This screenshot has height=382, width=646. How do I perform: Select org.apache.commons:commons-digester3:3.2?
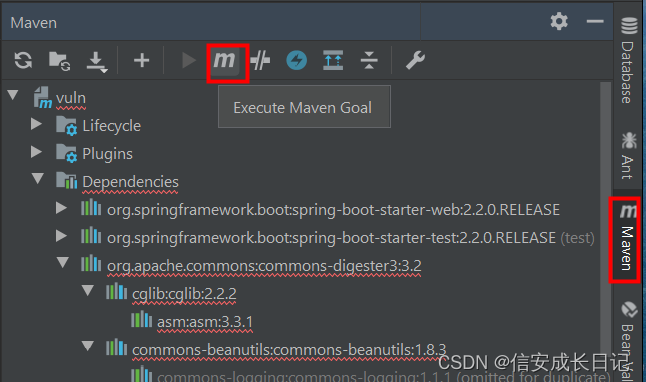pyautogui.click(x=264, y=266)
